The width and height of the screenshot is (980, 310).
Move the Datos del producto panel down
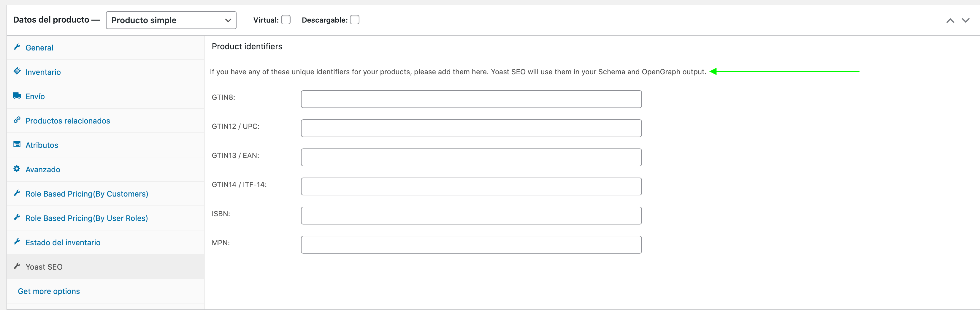(x=965, y=20)
